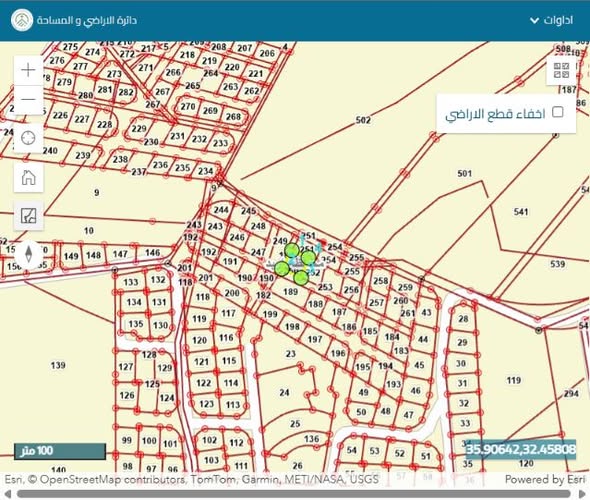Zoom out with the minus button

tap(28, 100)
